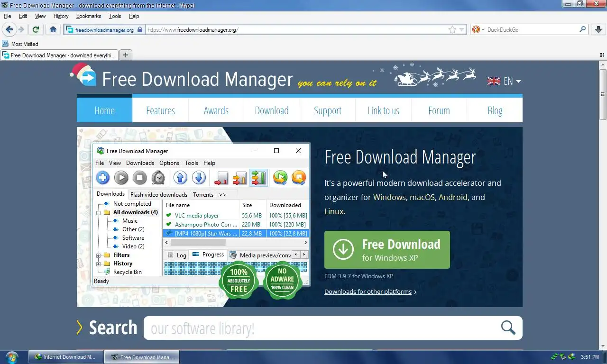This screenshot has height=364, width=607.
Task: Open the Awards page
Action: 216,110
